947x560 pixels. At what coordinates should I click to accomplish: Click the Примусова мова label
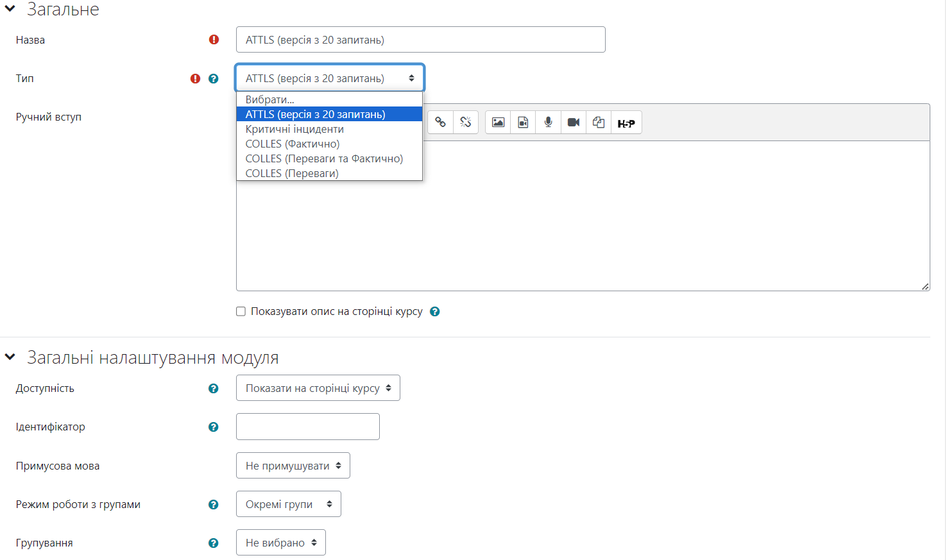(58, 466)
